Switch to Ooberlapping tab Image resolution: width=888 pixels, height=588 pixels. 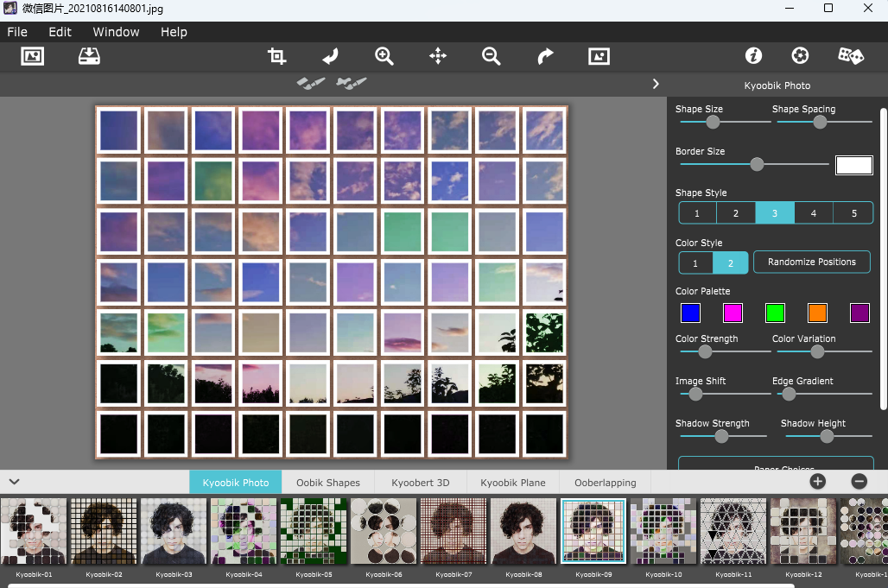click(606, 483)
